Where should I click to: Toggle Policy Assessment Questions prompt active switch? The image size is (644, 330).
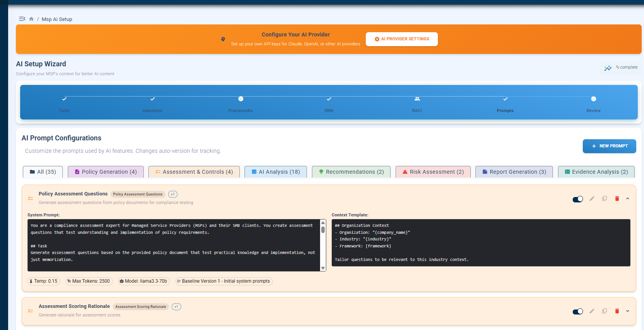point(578,199)
